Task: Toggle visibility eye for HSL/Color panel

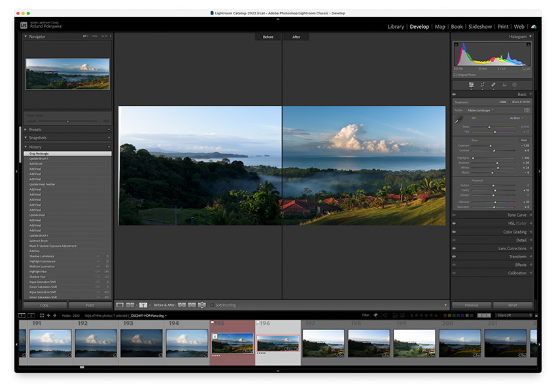Action: tap(454, 223)
